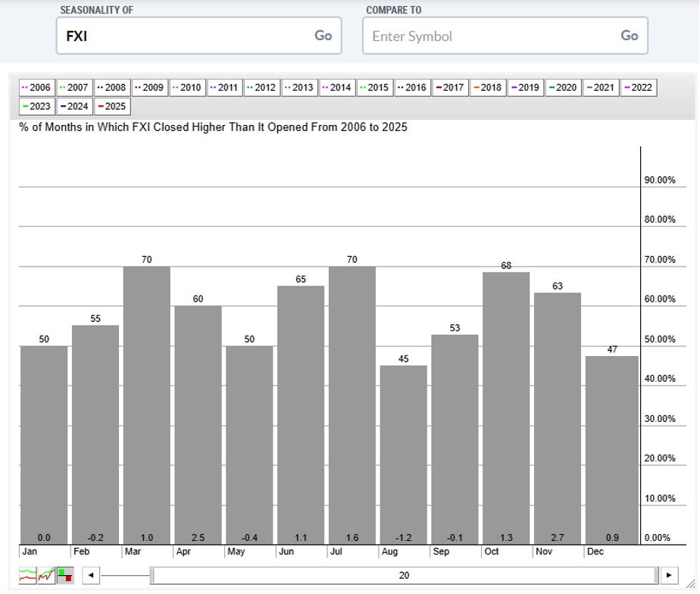Enable the 2020 year series

(563, 87)
